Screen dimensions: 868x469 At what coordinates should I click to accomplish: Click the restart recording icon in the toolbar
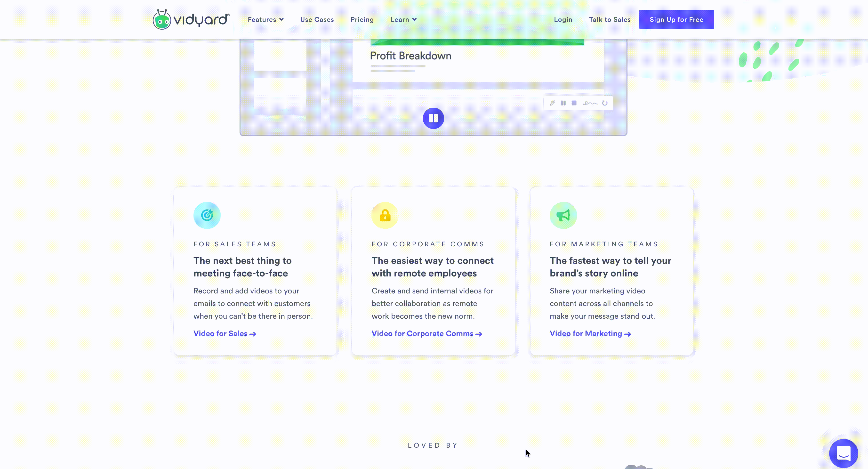(604, 103)
